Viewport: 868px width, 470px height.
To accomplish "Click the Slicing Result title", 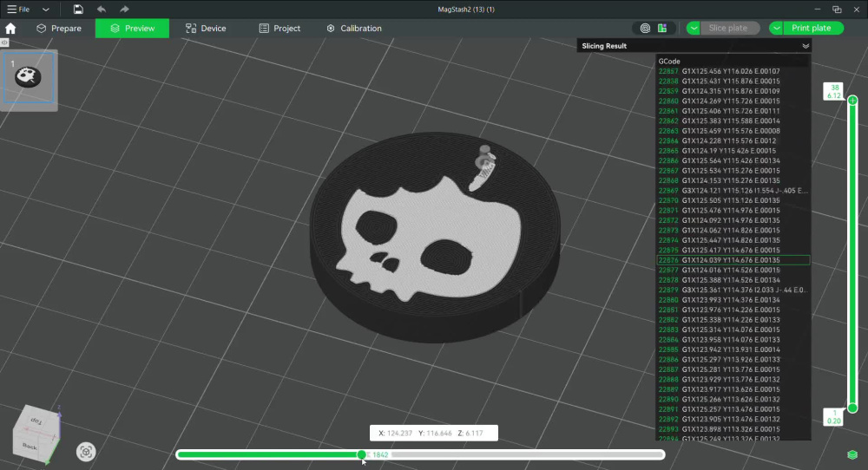I will (604, 46).
